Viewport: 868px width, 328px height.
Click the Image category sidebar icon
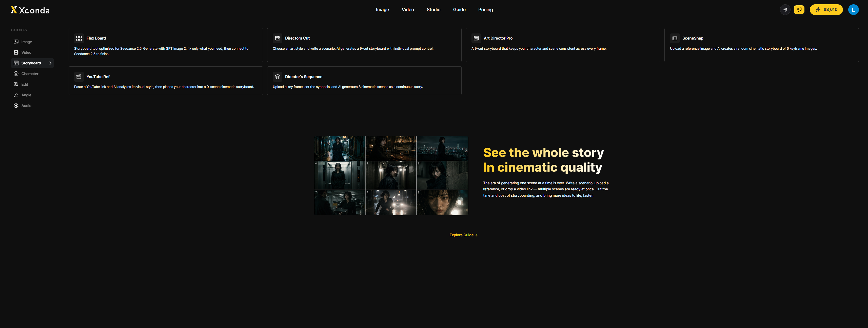point(16,42)
